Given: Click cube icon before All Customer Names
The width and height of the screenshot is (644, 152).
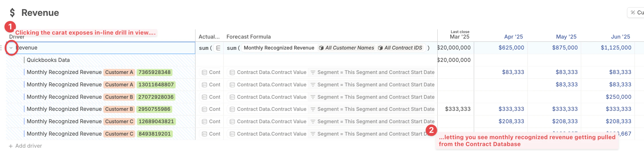Looking at the screenshot, I should (321, 48).
